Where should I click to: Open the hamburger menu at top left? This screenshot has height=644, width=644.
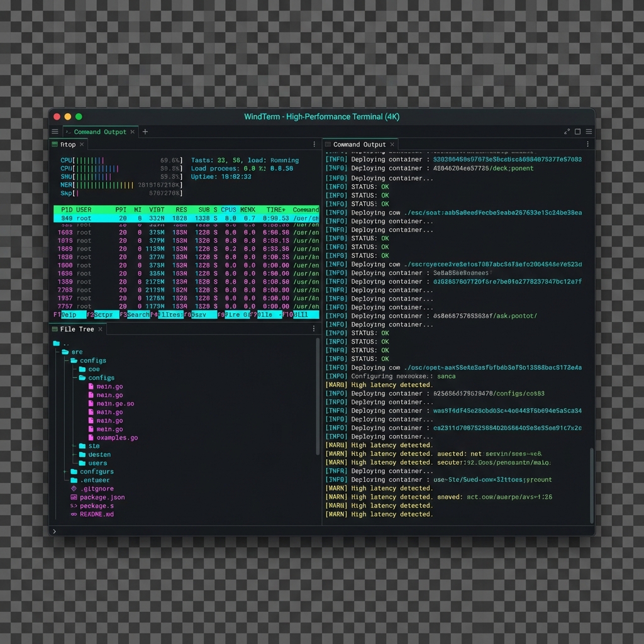55,131
